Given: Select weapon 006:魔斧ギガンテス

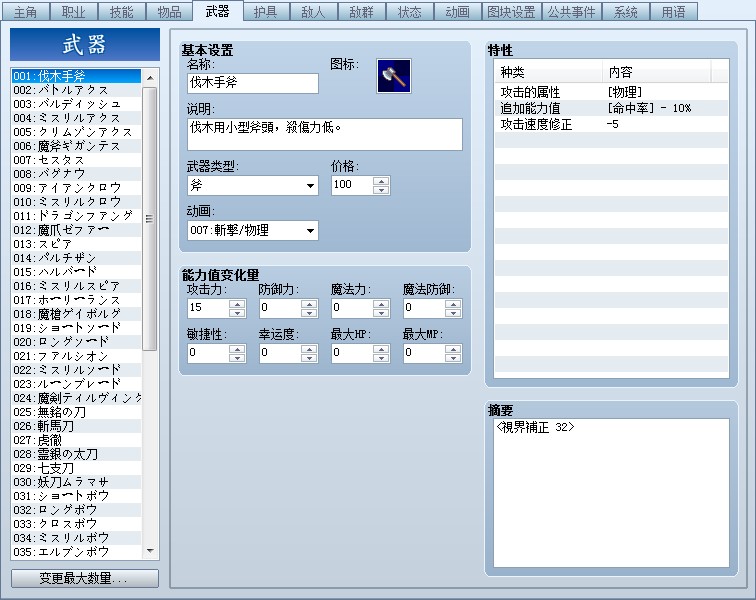Looking at the screenshot, I should point(76,146).
